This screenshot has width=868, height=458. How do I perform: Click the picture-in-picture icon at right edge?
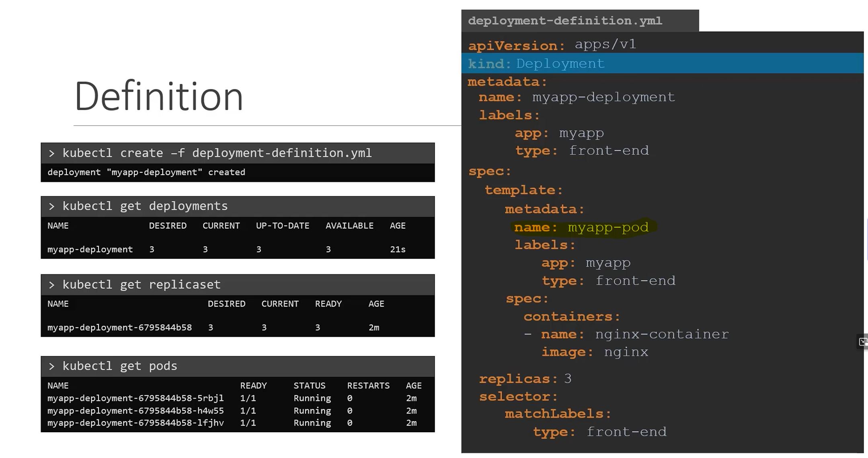coord(862,342)
